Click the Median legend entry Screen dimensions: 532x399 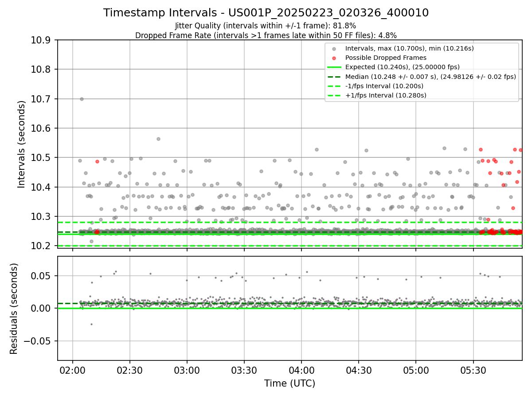pos(430,77)
